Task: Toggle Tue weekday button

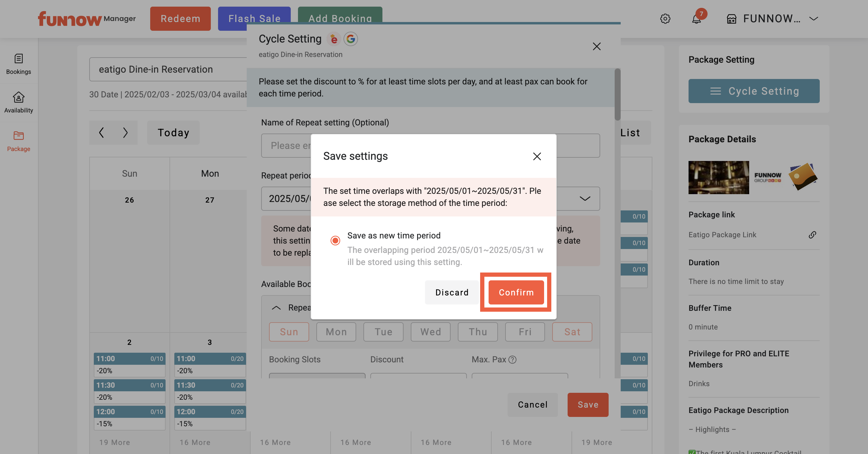Action: click(x=383, y=332)
